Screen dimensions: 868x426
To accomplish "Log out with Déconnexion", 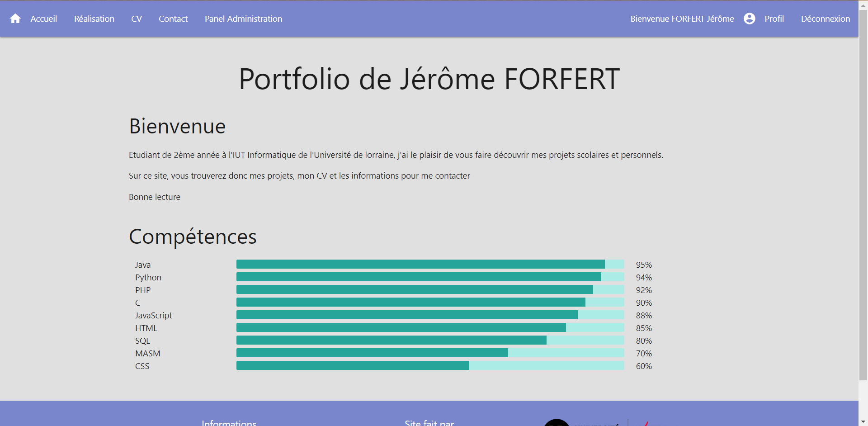I will point(826,19).
